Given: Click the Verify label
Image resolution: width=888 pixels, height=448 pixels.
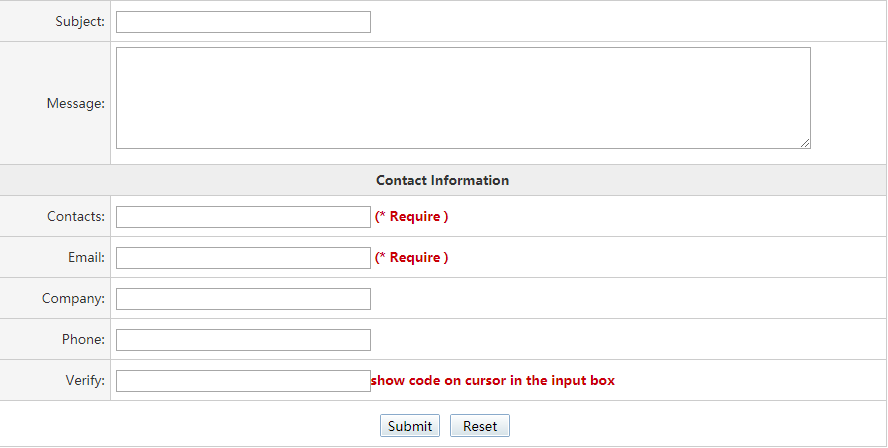Looking at the screenshot, I should point(84,381).
